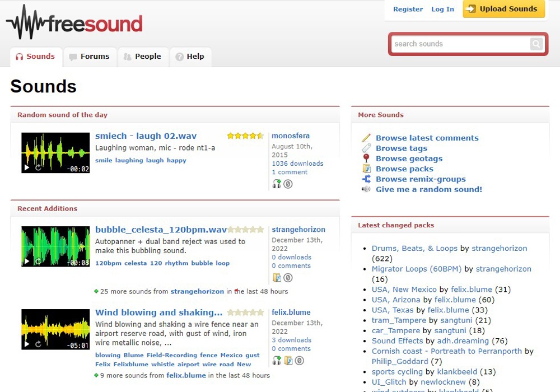The width and height of the screenshot is (560, 392).
Task: Click the headphones bookmark icon under smiech laugh sound
Action: coord(276,184)
